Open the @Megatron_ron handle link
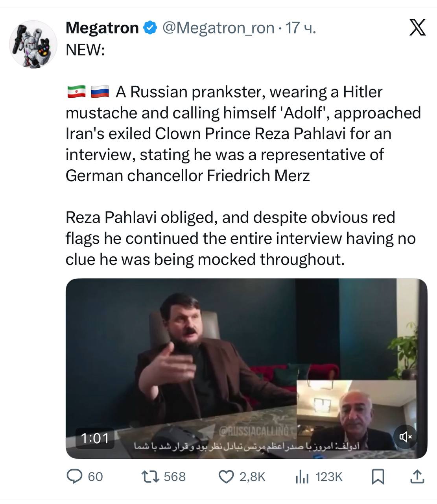The width and height of the screenshot is (437, 504). pyautogui.click(x=218, y=28)
